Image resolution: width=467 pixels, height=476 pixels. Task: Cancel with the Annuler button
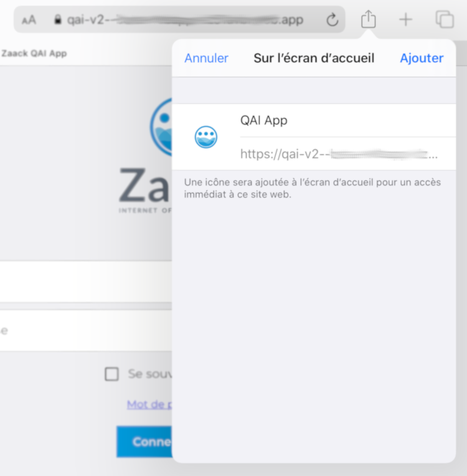206,58
